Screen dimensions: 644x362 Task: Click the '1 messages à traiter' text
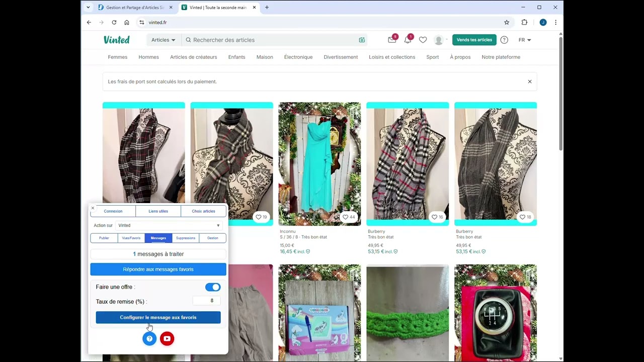point(158,254)
